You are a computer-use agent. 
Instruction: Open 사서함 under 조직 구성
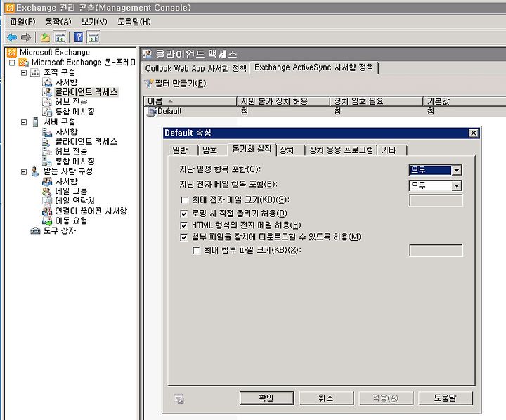[67, 82]
